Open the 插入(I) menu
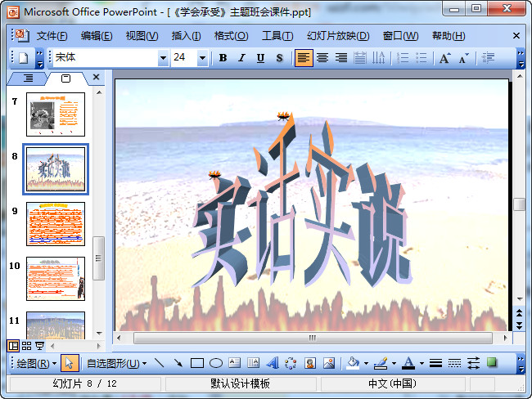The image size is (532, 399). 186,36
